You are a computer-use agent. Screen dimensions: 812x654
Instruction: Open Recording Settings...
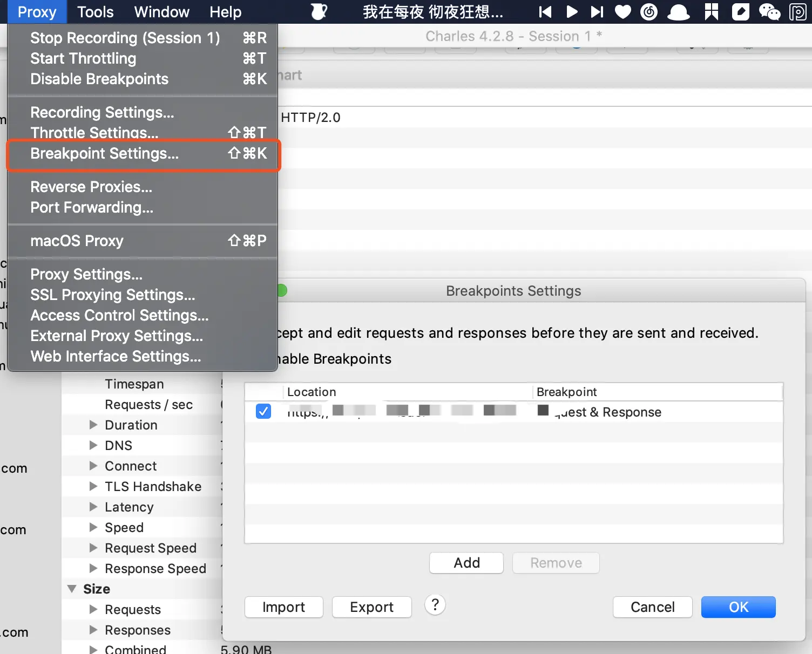(143, 112)
